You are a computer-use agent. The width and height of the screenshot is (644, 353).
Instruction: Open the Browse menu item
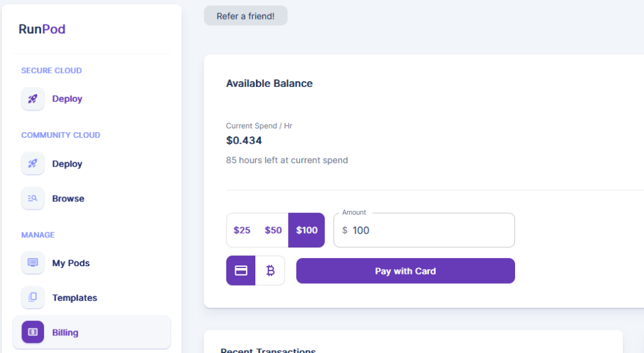68,198
